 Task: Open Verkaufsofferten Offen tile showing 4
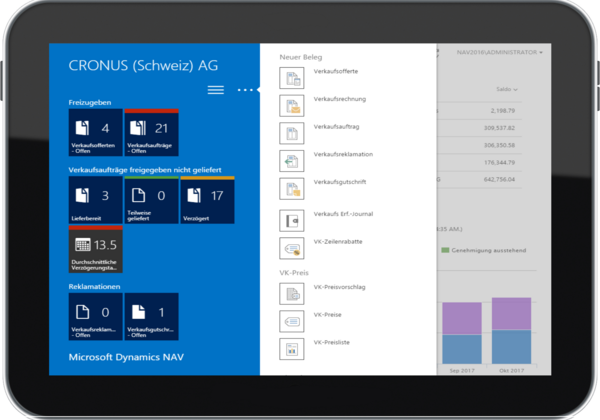(96, 132)
